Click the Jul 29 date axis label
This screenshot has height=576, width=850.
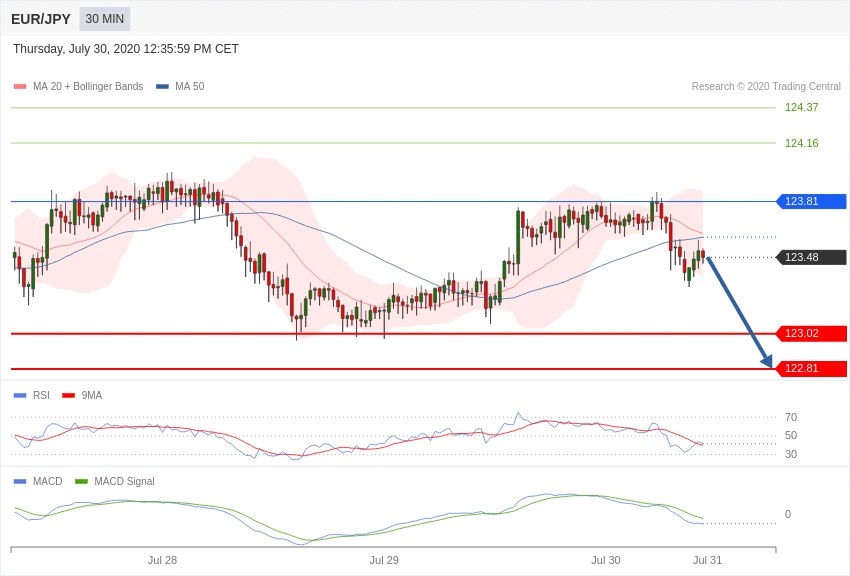[x=384, y=560]
